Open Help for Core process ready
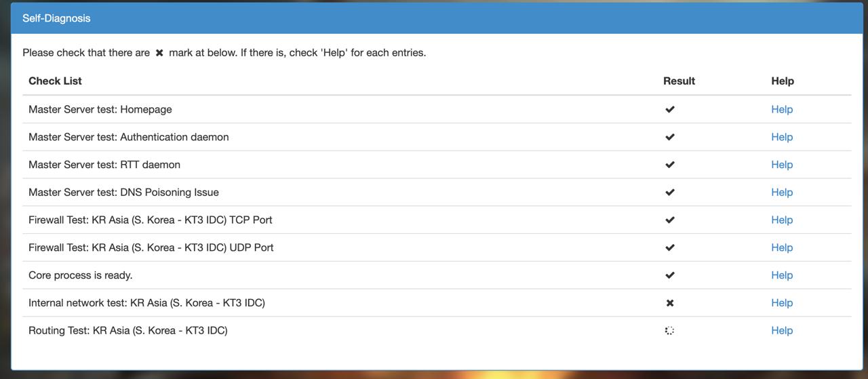The image size is (868, 379). tap(782, 275)
